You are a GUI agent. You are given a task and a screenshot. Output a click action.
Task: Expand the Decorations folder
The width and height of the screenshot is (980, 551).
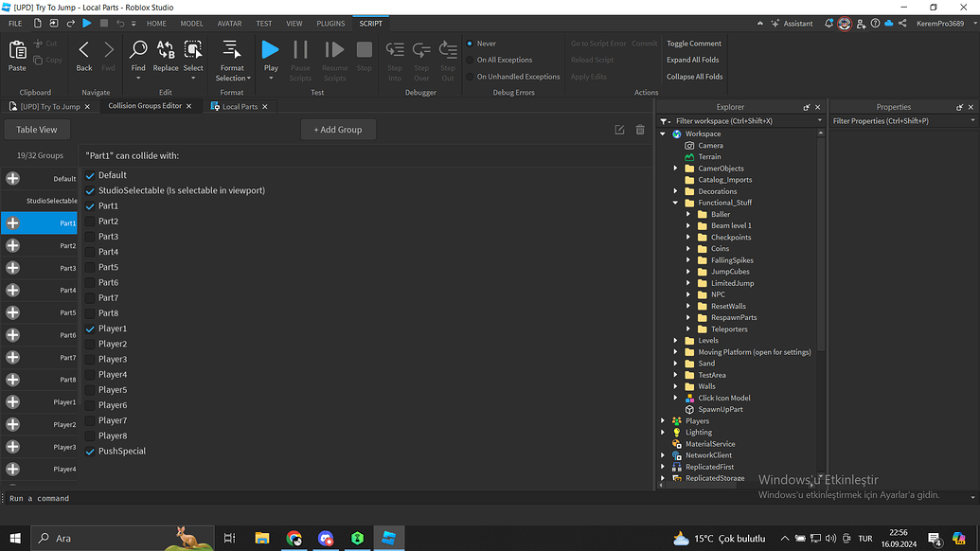[676, 191]
